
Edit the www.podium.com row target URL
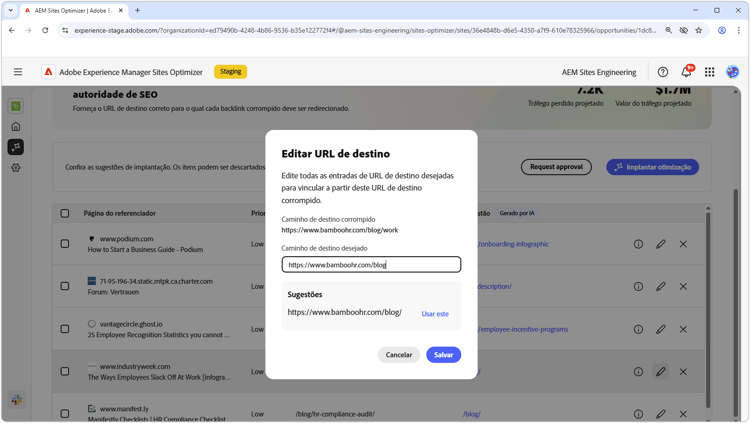coord(661,244)
